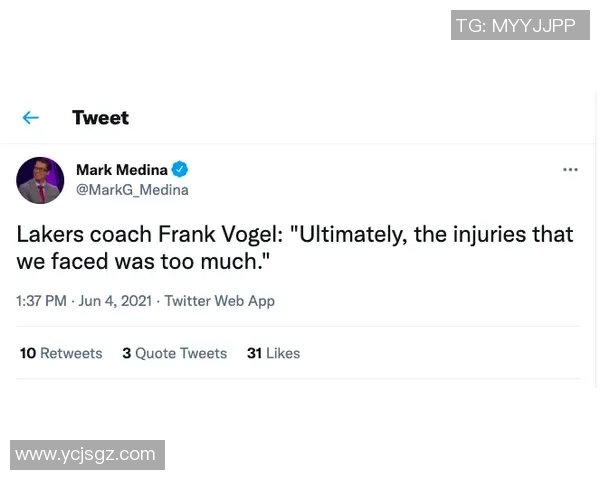Open the @MarkG_Medina handle link

click(132, 190)
